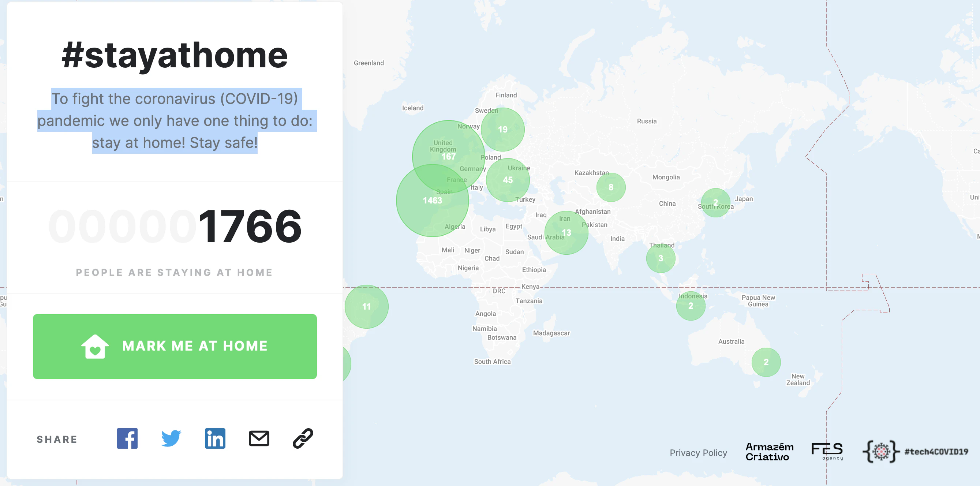Expand the 11 cluster in the Atlantic
This screenshot has width=980, height=486.
366,307
